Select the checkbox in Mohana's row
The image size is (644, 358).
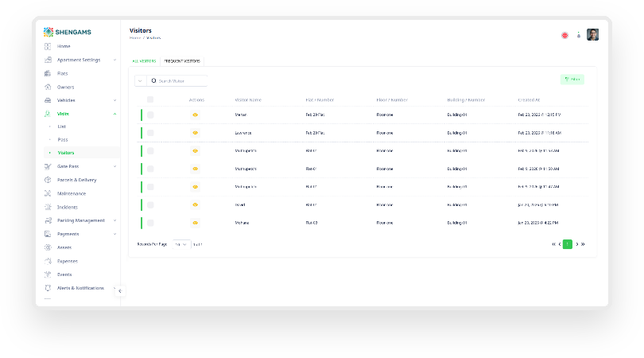(x=150, y=223)
